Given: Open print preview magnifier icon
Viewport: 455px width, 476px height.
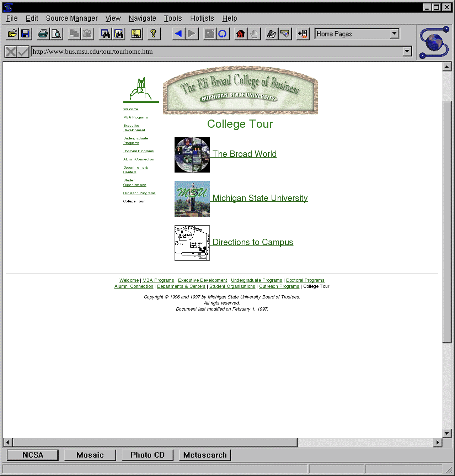Looking at the screenshot, I should (57, 34).
